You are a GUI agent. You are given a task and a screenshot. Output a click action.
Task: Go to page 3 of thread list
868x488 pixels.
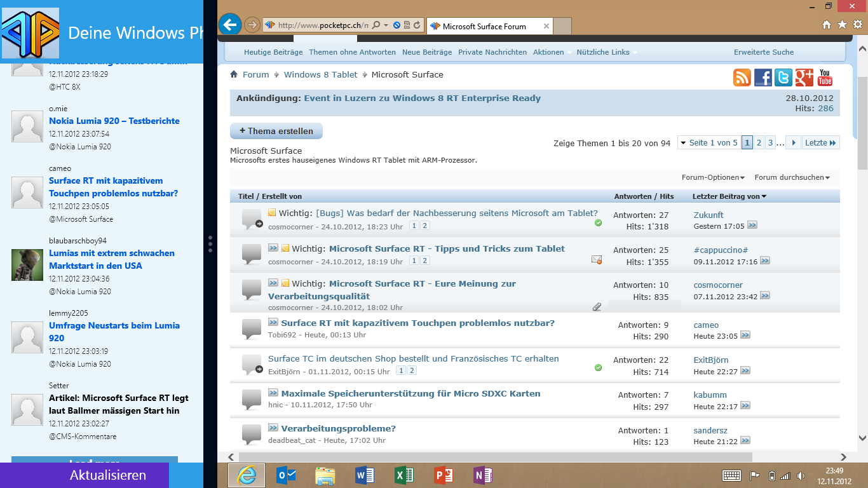coord(770,143)
